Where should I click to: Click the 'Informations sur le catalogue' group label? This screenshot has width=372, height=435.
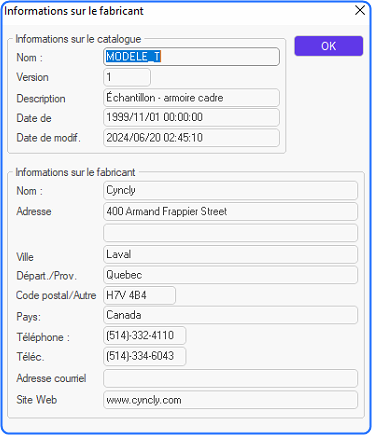(x=78, y=39)
